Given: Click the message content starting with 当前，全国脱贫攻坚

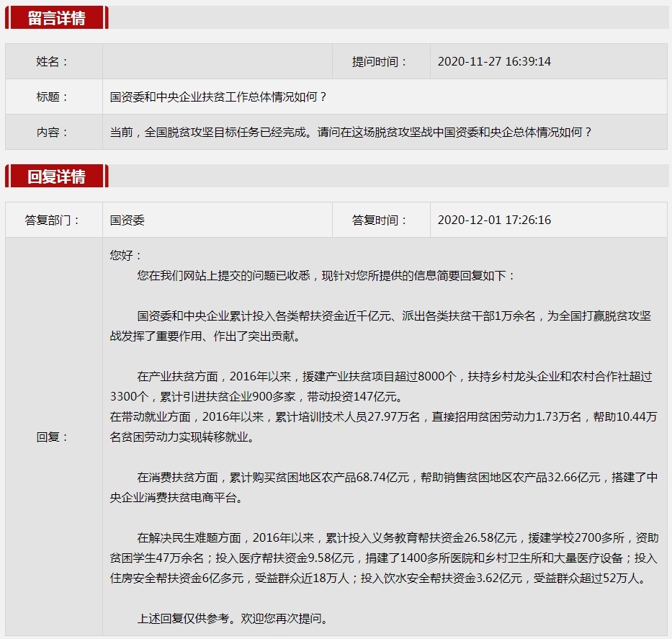Looking at the screenshot, I should coord(350,133).
